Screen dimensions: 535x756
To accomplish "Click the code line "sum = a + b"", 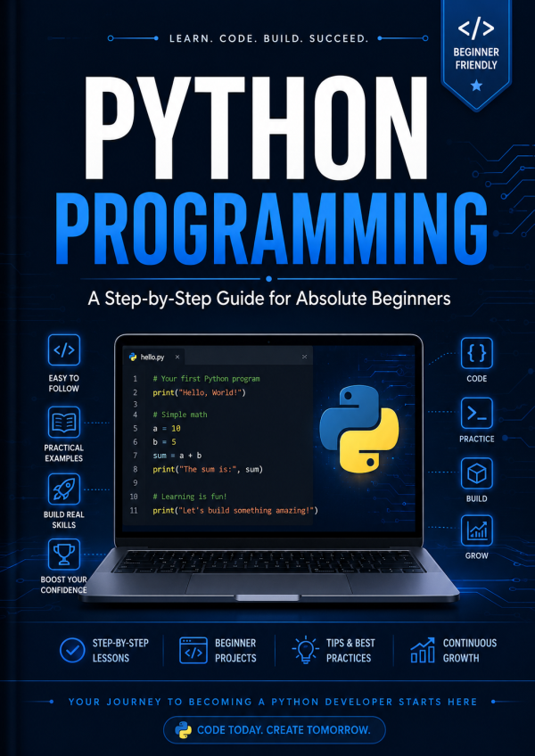I will click(177, 456).
